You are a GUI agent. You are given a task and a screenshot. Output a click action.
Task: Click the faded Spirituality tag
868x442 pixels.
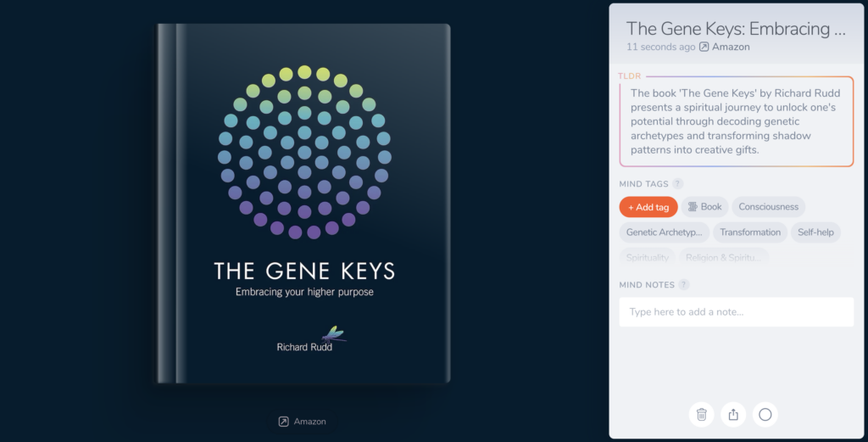(x=648, y=257)
